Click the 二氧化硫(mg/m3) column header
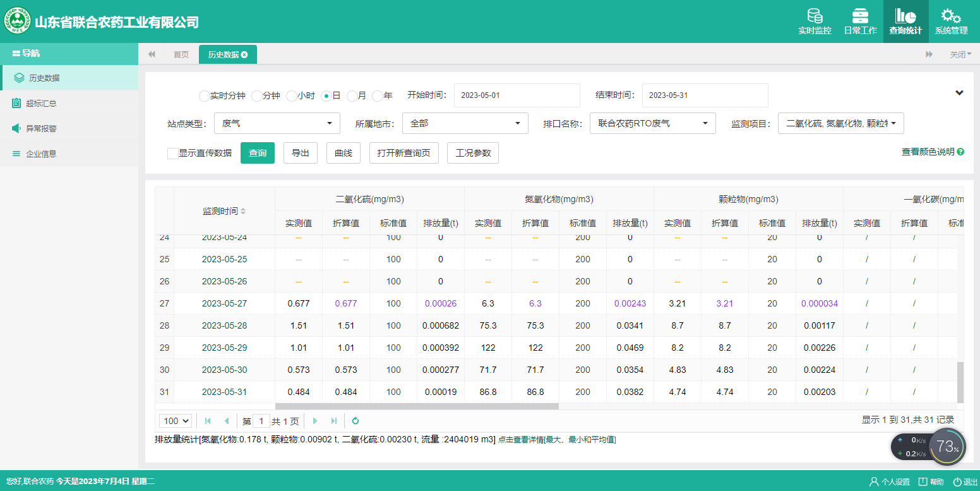Screen dimensions: 980x491 (369, 199)
